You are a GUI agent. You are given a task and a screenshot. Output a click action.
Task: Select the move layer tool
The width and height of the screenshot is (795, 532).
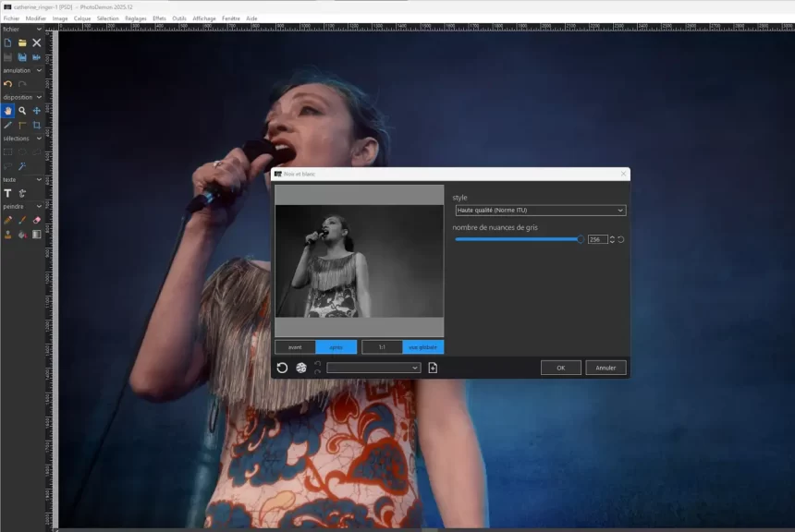[37, 111]
